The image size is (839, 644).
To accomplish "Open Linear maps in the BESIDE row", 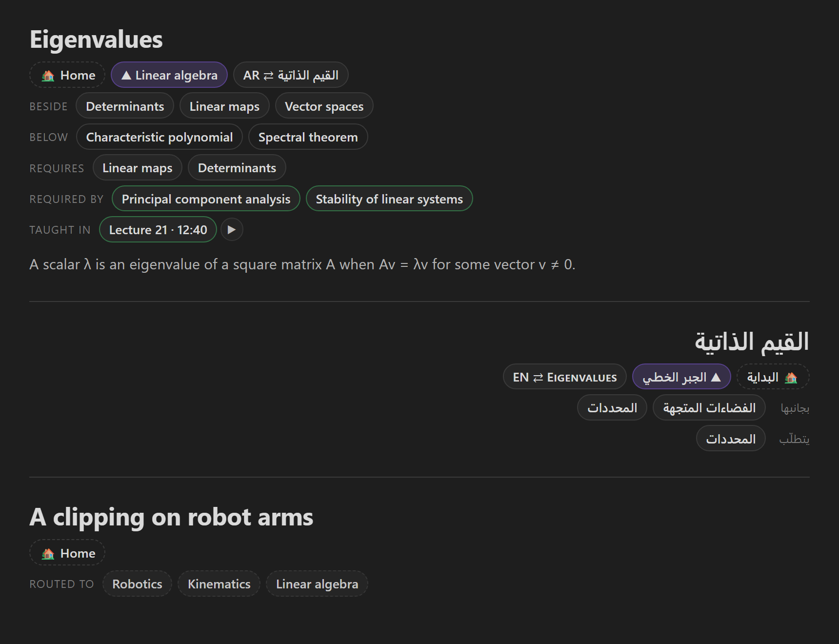I will (224, 106).
